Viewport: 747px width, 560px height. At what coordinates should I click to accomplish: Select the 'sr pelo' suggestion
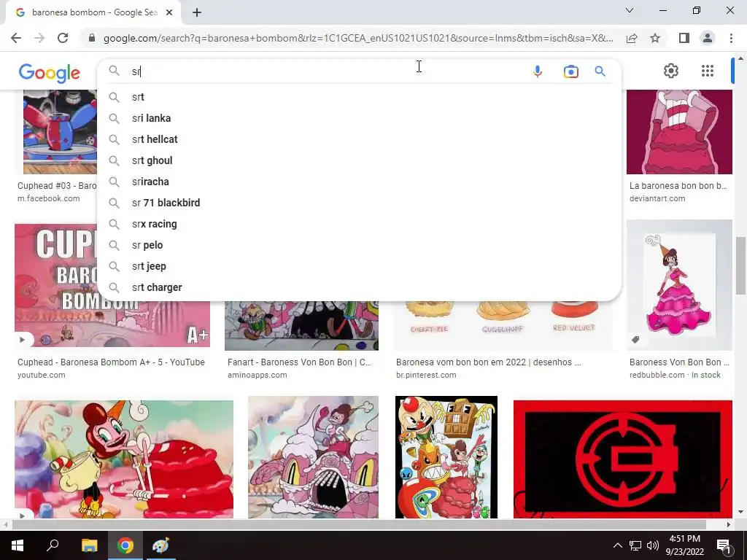359,245
